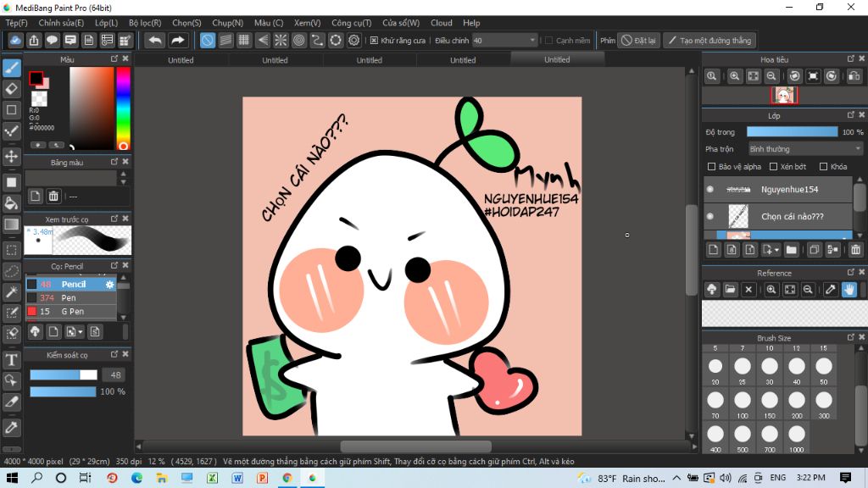Screen dimensions: 868x488
Task: Click the Đặt lại reset button
Action: (638, 41)
